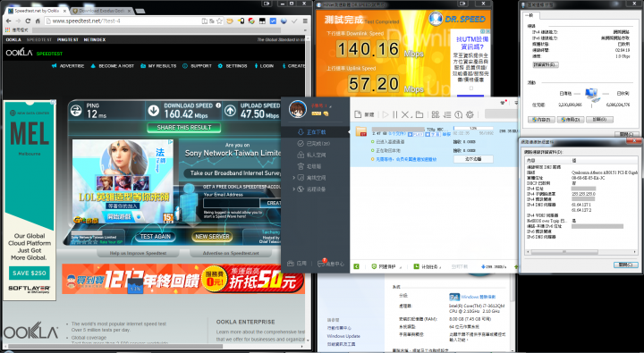Click start download play icon in toolbar
The height and width of the screenshot is (353, 644).
click(386, 114)
